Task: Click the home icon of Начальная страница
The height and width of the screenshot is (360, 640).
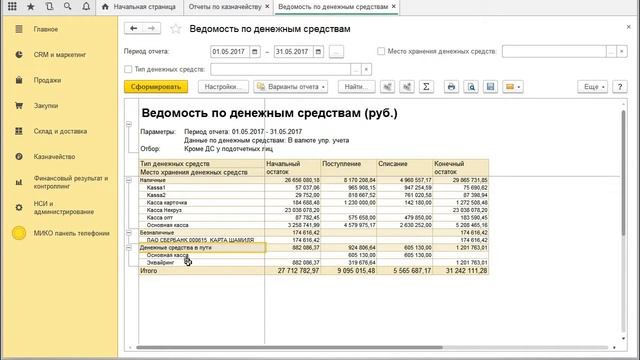Action: click(x=105, y=7)
